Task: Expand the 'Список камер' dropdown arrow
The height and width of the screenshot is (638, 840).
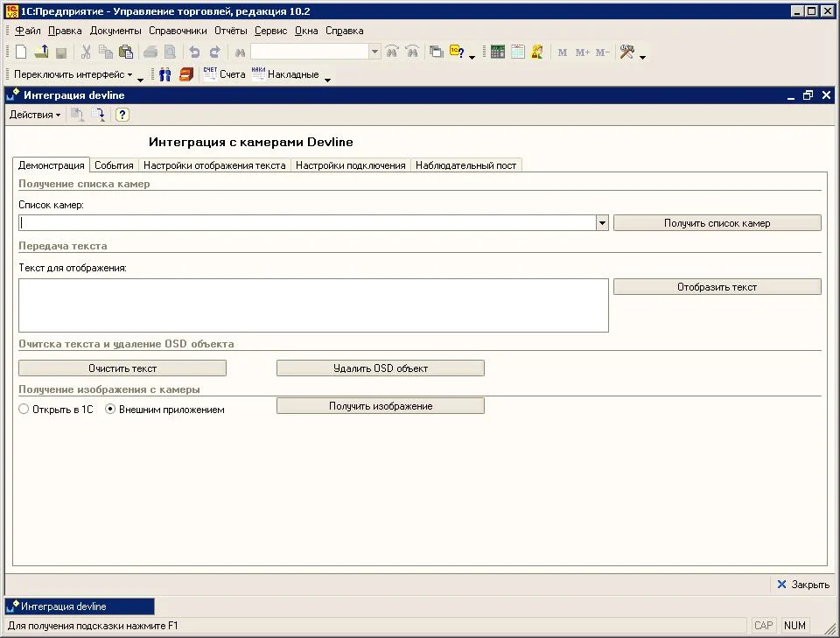Action: (602, 223)
